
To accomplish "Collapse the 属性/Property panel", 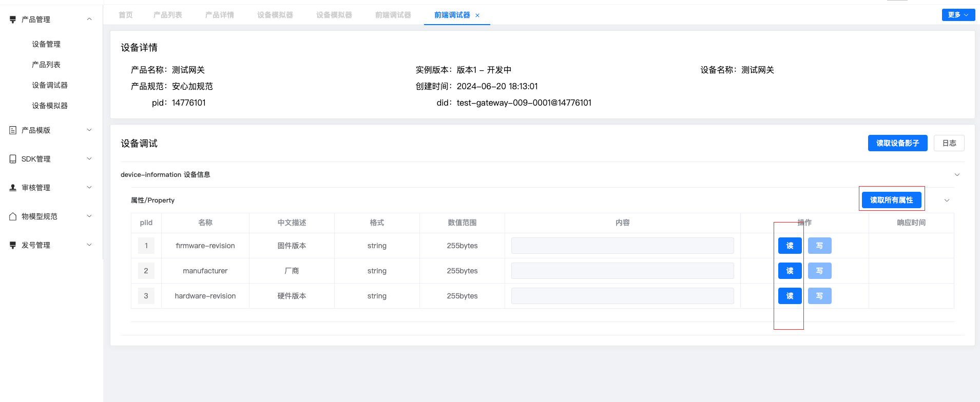I will pyautogui.click(x=947, y=200).
